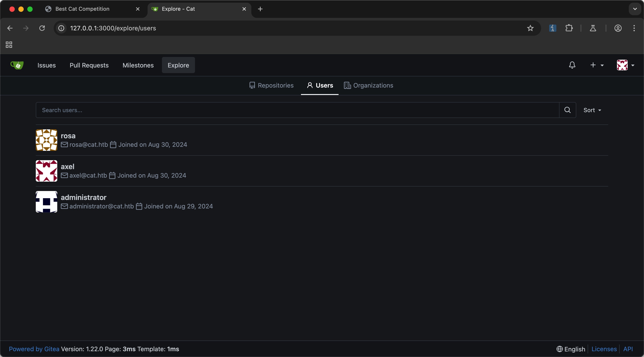Screen dimensions: 644x357
Task: Switch to the Repositories tab
Action: pos(271,85)
